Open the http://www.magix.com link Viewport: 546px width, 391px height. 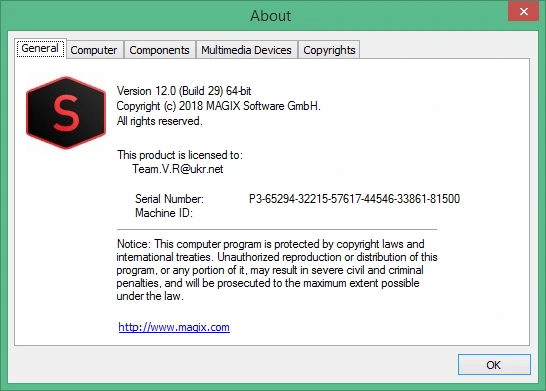pos(174,327)
